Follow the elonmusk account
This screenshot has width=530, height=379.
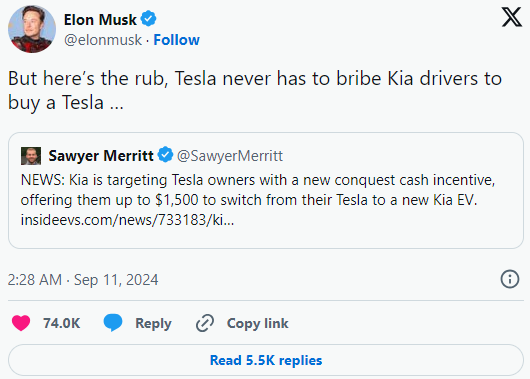pos(176,40)
